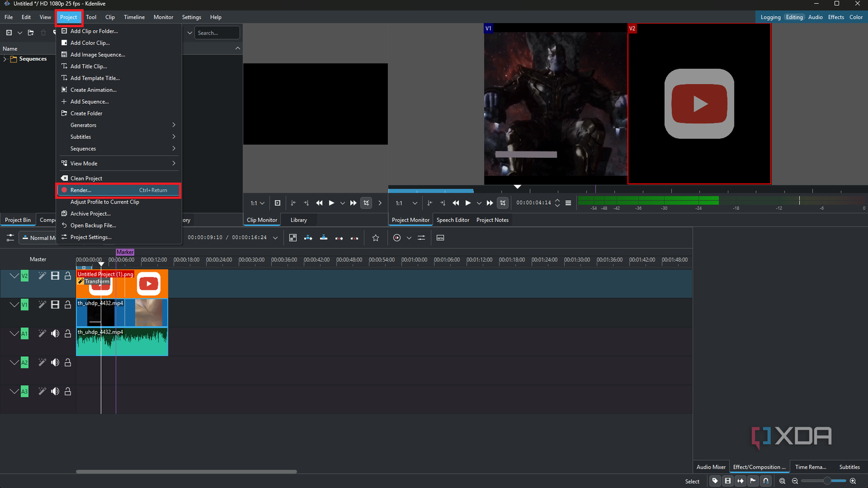Mute the A1 audio track

tap(55, 334)
